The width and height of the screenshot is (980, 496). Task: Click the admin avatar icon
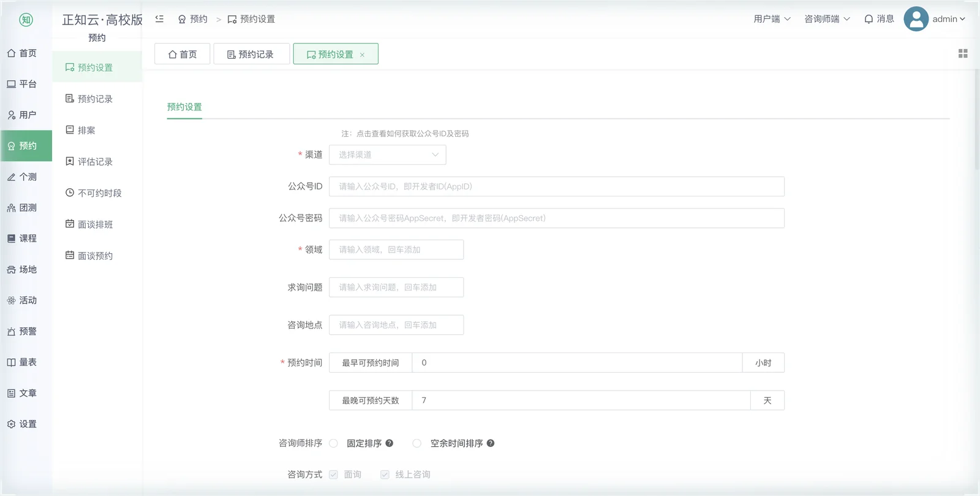pyautogui.click(x=916, y=19)
